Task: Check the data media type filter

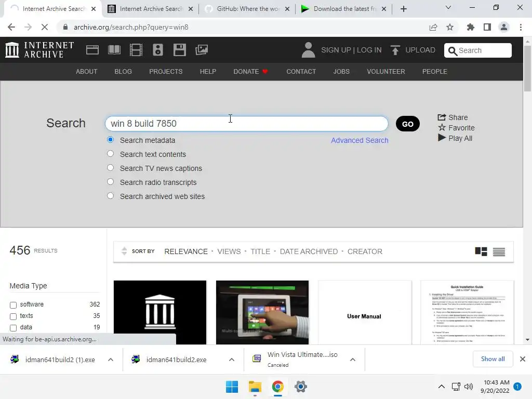Action: 13,328
